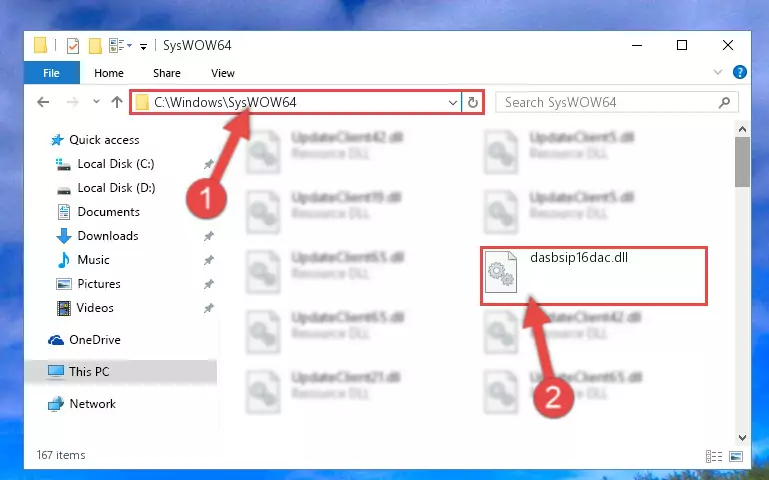
Task: Open Documents in the sidebar
Action: (108, 212)
